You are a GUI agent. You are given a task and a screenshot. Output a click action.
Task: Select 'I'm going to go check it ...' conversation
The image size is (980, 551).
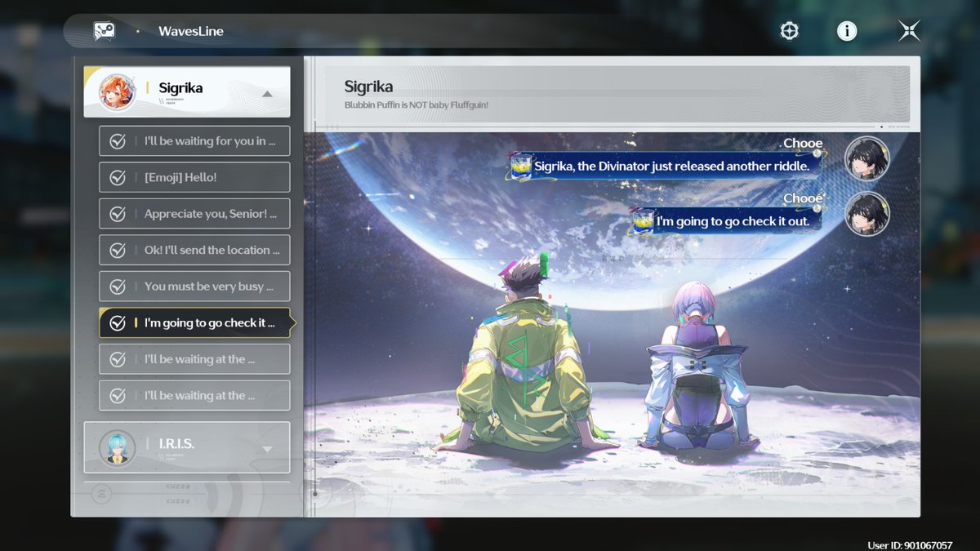coord(196,322)
